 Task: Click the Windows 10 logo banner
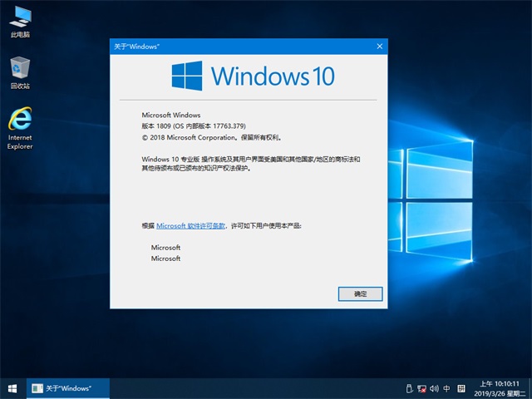pos(253,76)
